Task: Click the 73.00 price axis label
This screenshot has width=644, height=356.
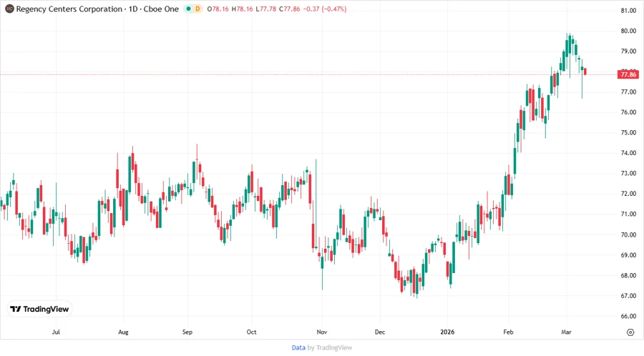Action: (x=628, y=174)
